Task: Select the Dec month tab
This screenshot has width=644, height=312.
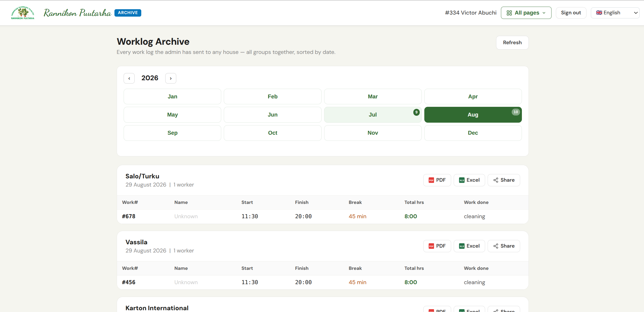Action: click(473, 133)
